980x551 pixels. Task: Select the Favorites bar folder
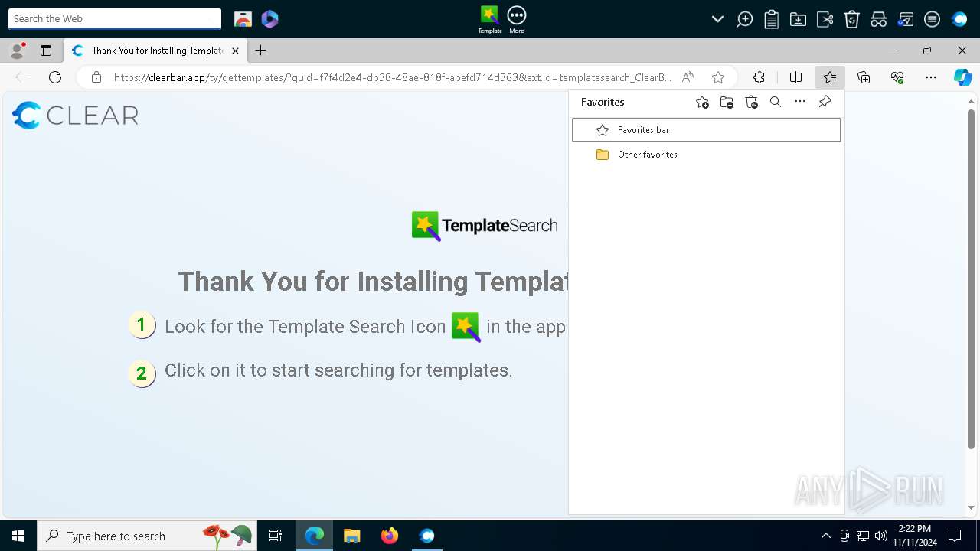pos(707,130)
